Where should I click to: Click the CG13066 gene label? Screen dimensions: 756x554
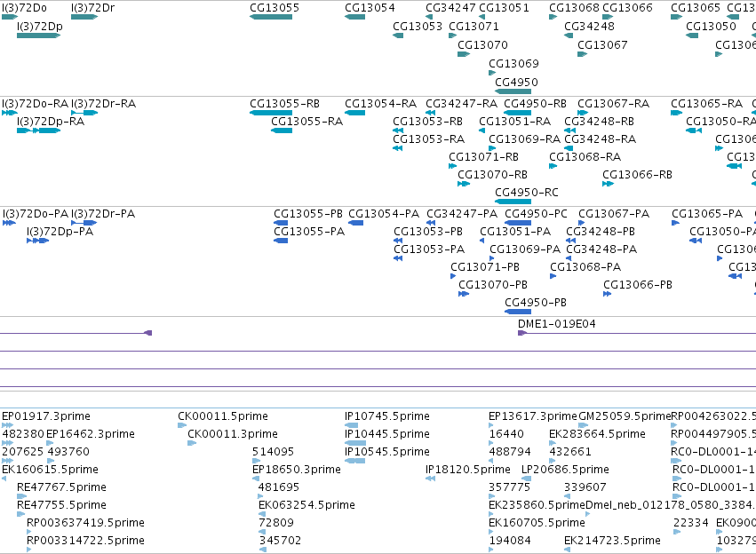pyautogui.click(x=627, y=8)
